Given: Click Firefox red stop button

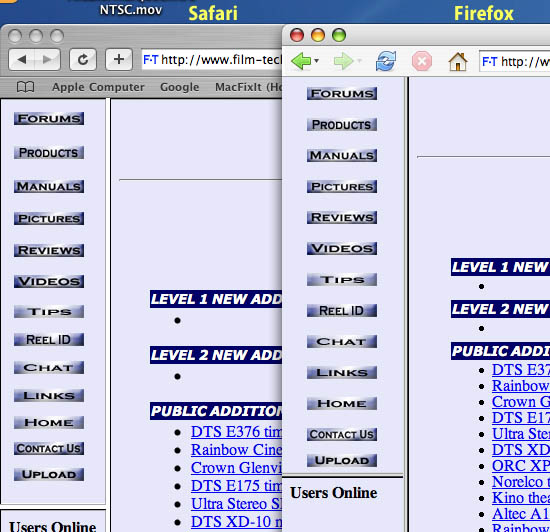Looking at the screenshot, I should [422, 61].
